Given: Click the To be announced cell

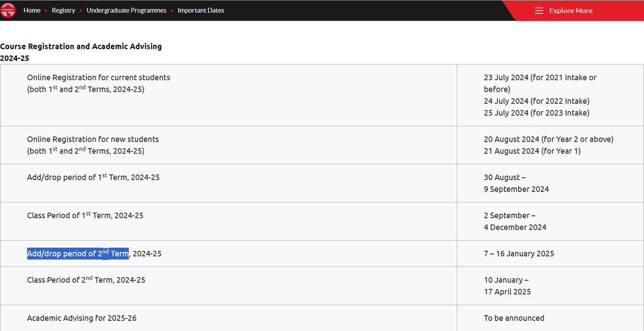Looking at the screenshot, I should pos(514,318).
